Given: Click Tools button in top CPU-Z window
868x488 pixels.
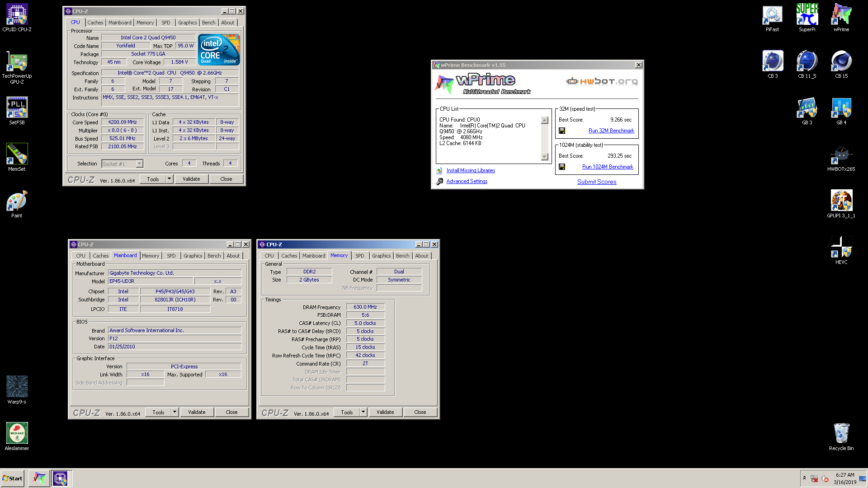Looking at the screenshot, I should 153,179.
